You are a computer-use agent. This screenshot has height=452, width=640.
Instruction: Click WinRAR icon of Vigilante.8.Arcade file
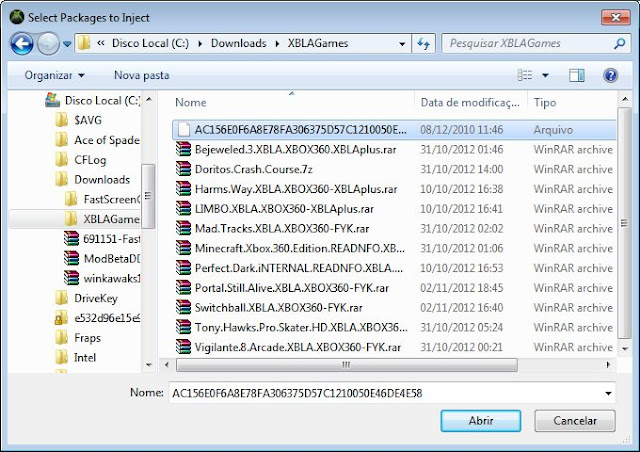tap(184, 347)
